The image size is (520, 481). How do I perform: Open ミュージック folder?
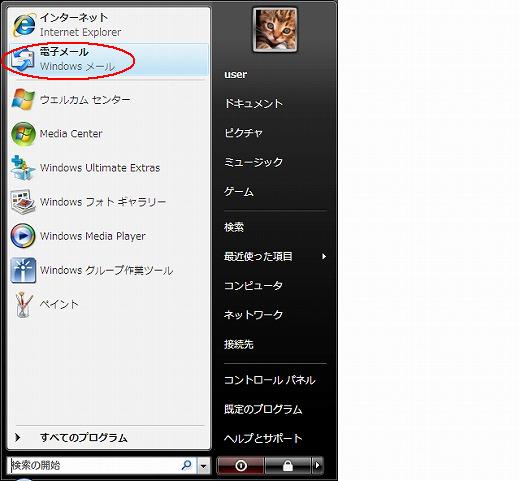point(253,162)
